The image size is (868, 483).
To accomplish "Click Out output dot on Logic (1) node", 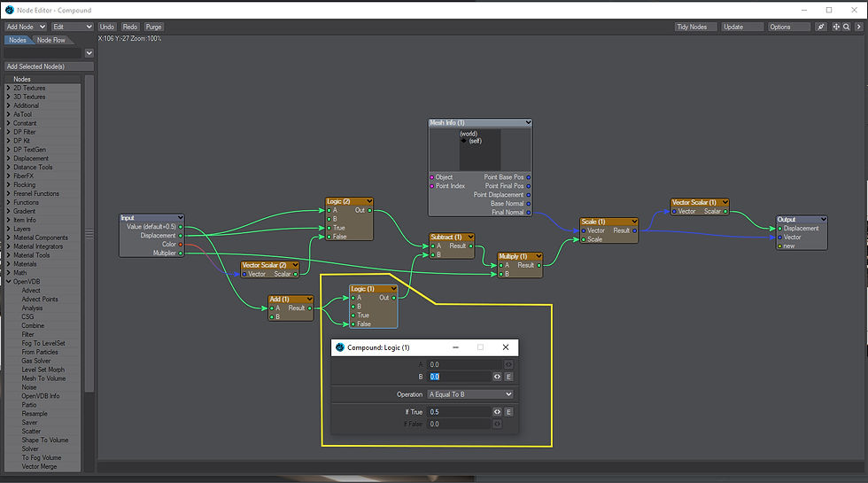I will tap(393, 298).
